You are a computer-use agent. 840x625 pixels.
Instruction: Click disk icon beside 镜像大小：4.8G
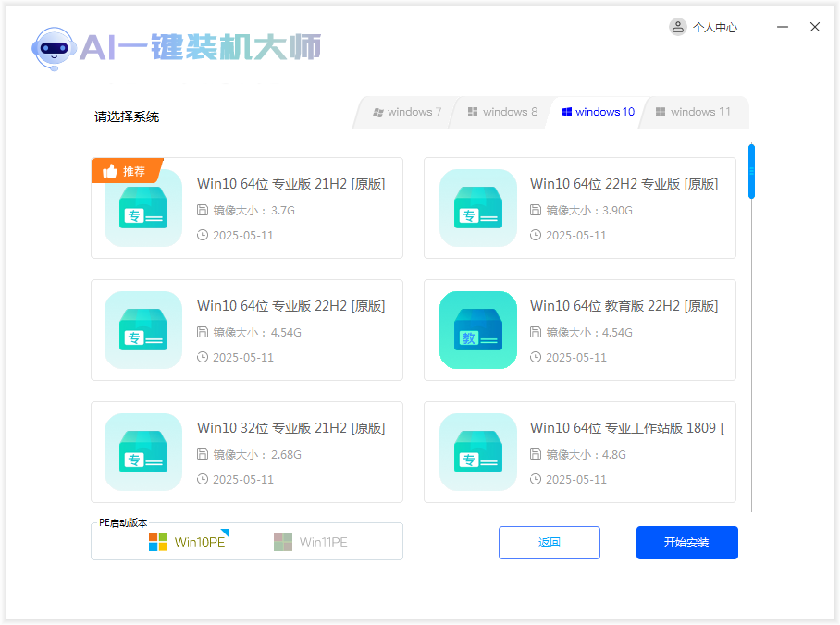click(x=536, y=454)
